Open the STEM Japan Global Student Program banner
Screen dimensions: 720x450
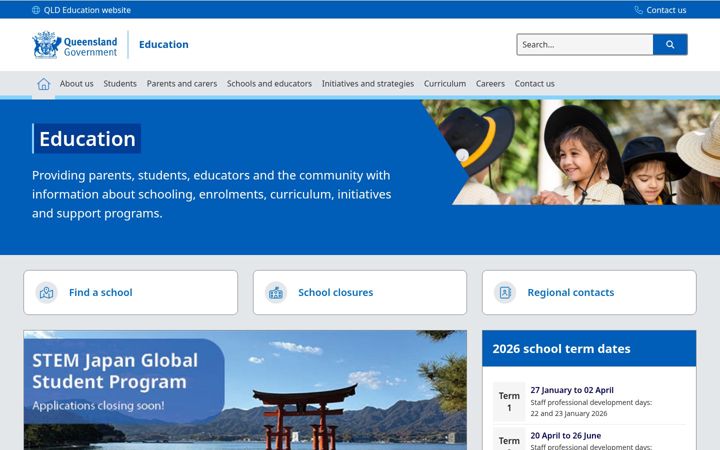click(245, 390)
